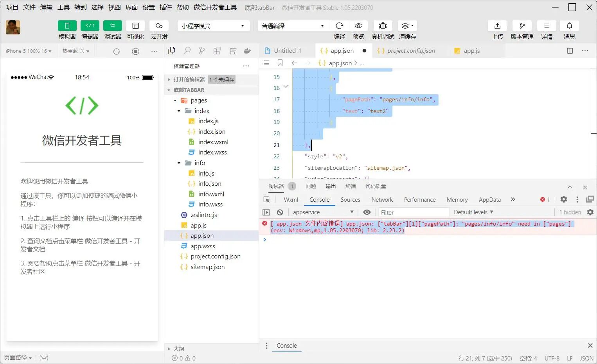Start real device debugging
The image size is (597, 364).
click(383, 26)
